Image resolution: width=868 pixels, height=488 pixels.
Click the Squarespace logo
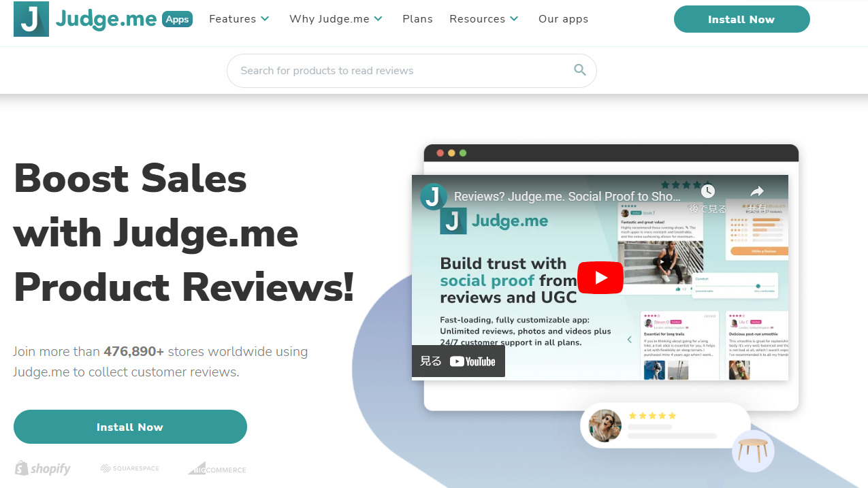129,468
